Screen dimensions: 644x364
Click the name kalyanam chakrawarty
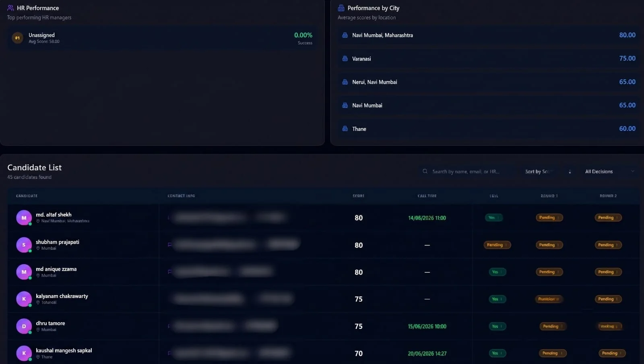pos(62,296)
